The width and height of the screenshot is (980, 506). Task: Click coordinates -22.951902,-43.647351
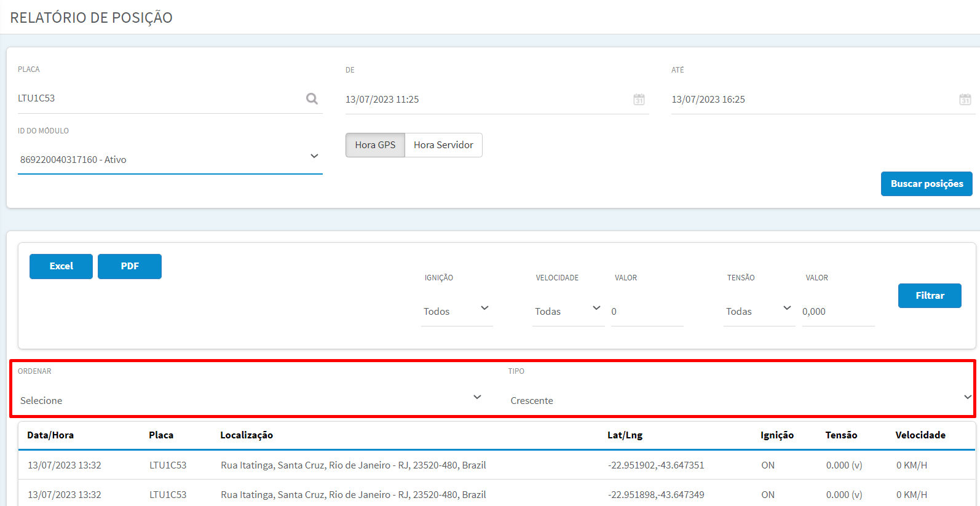(656, 465)
